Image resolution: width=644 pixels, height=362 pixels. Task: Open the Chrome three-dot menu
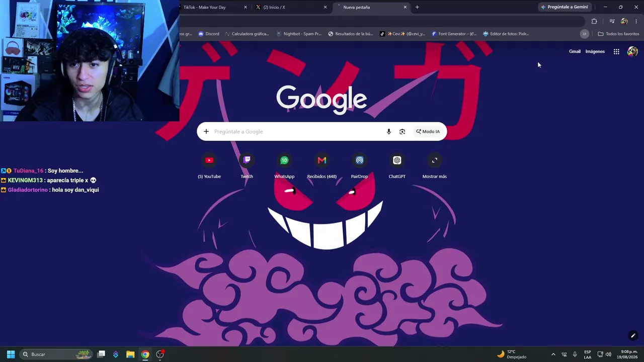[636, 21]
